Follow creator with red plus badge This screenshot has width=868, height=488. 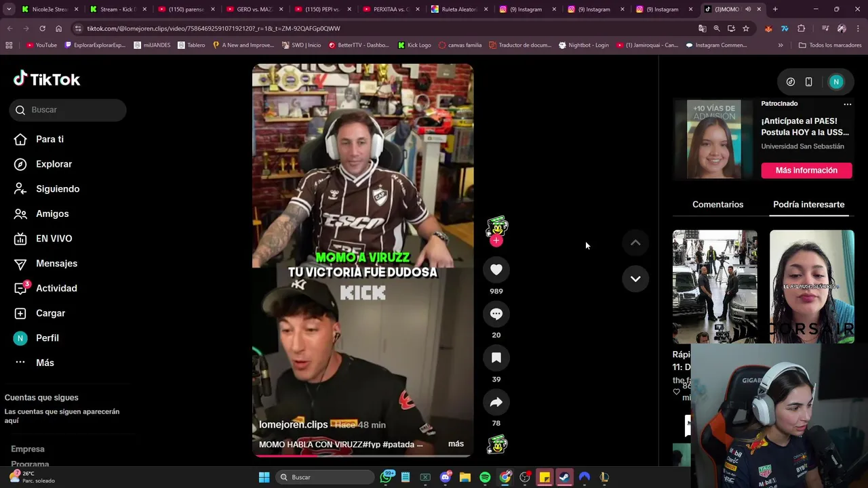click(496, 241)
